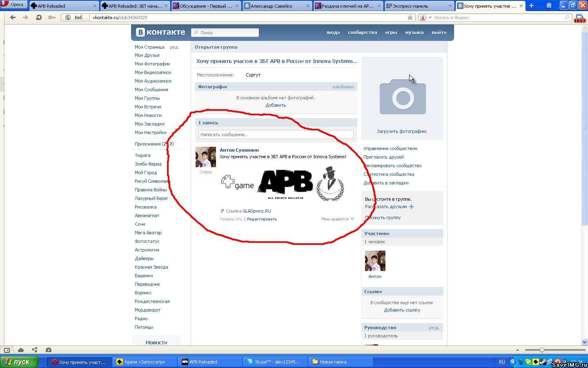Open игры in VK header
This screenshot has width=588, height=368.
point(391,32)
